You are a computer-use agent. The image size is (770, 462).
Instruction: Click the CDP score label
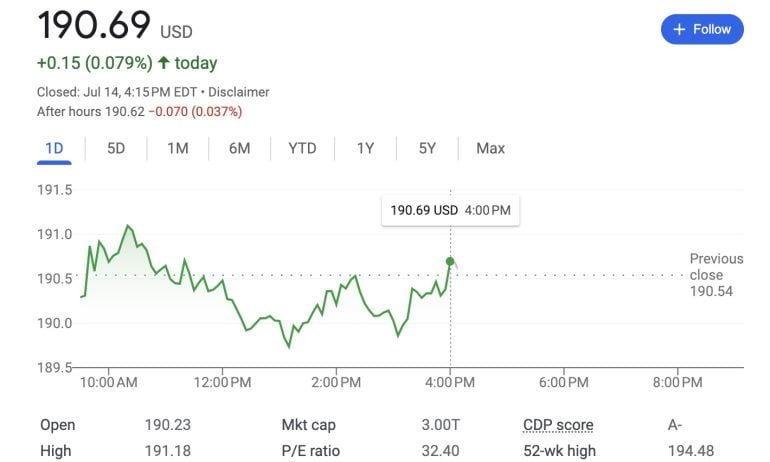point(558,425)
